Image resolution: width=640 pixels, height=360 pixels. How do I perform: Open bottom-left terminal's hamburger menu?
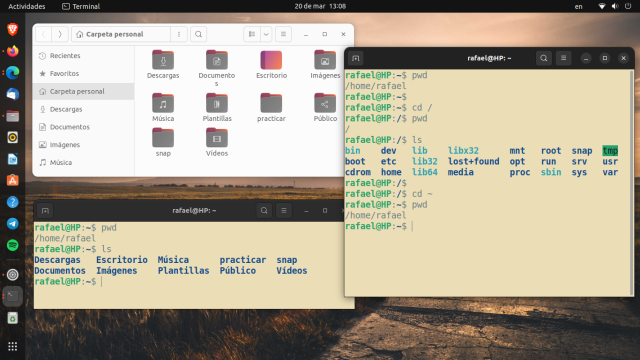(284, 211)
